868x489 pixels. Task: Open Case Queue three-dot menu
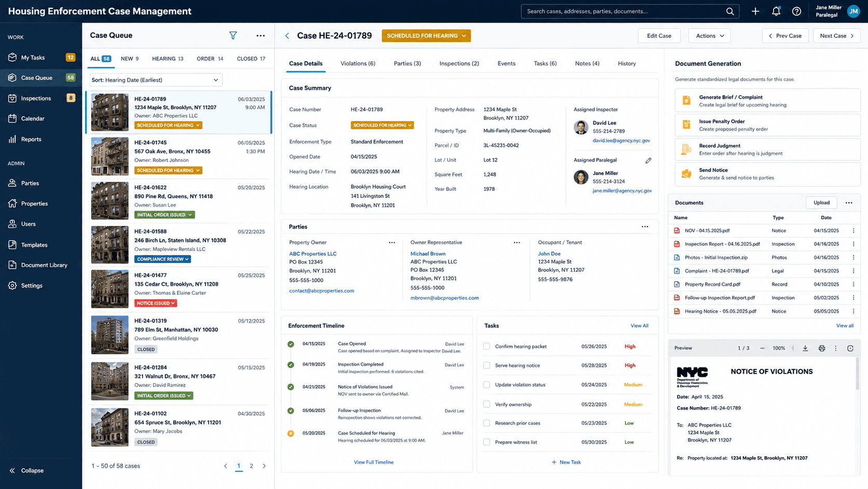261,35
